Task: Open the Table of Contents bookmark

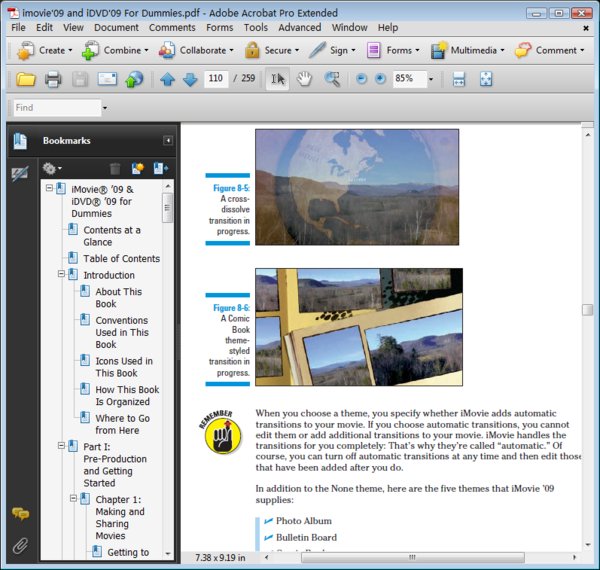Action: tap(121, 259)
